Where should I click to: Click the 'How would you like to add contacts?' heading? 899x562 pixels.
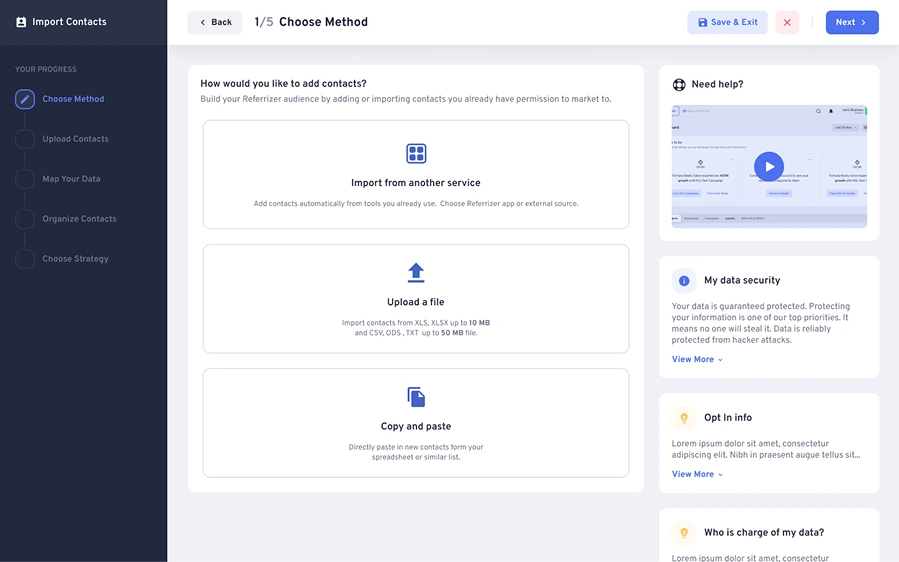pyautogui.click(x=283, y=84)
